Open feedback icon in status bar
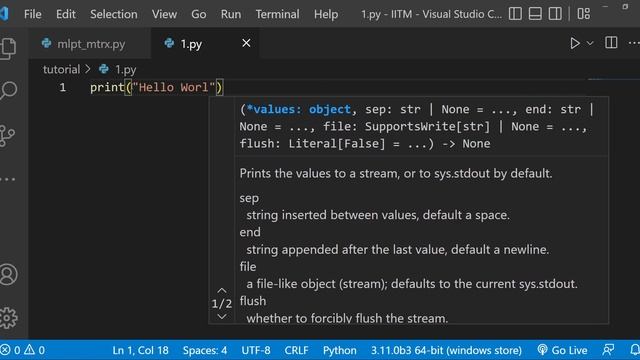This screenshot has height=360, width=640. pyautogui.click(x=608, y=350)
